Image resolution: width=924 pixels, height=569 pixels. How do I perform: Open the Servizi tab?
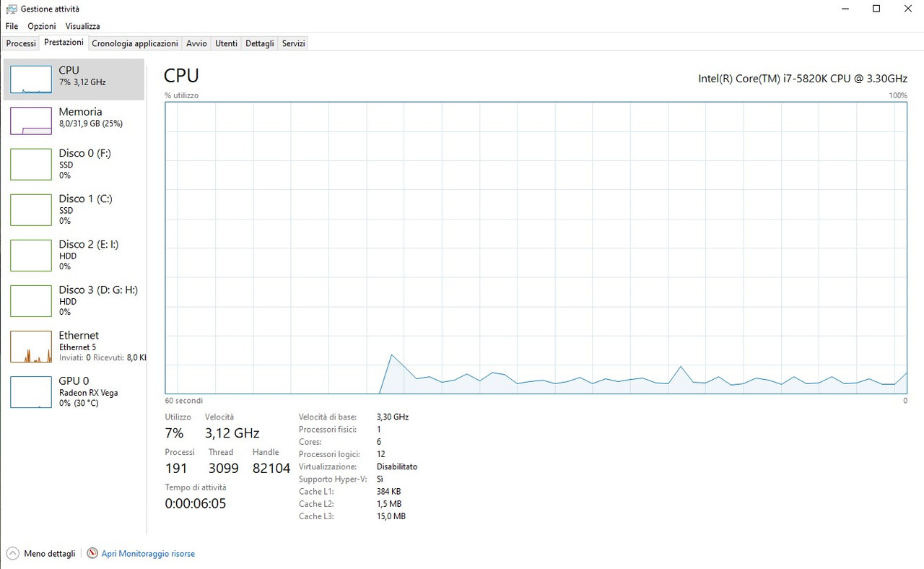click(294, 43)
